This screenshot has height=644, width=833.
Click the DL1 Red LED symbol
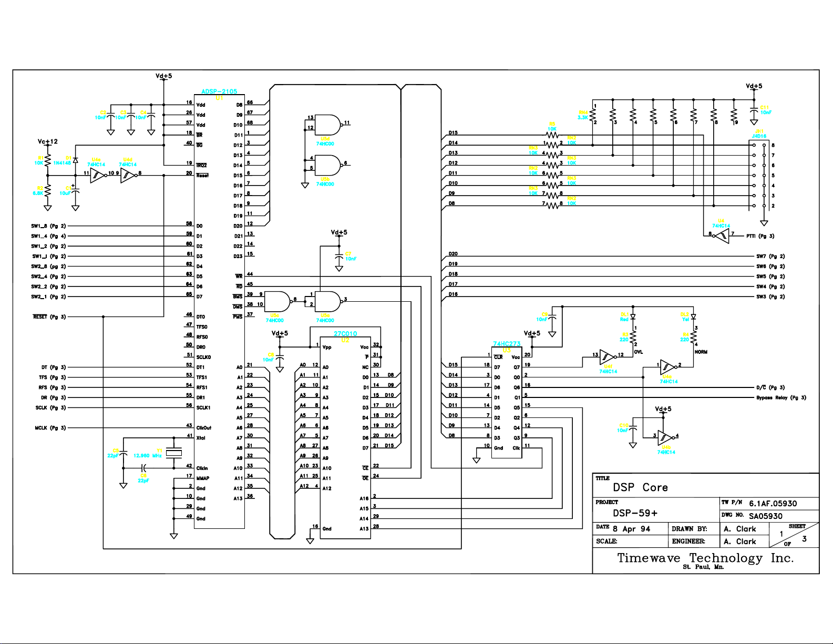click(633, 317)
